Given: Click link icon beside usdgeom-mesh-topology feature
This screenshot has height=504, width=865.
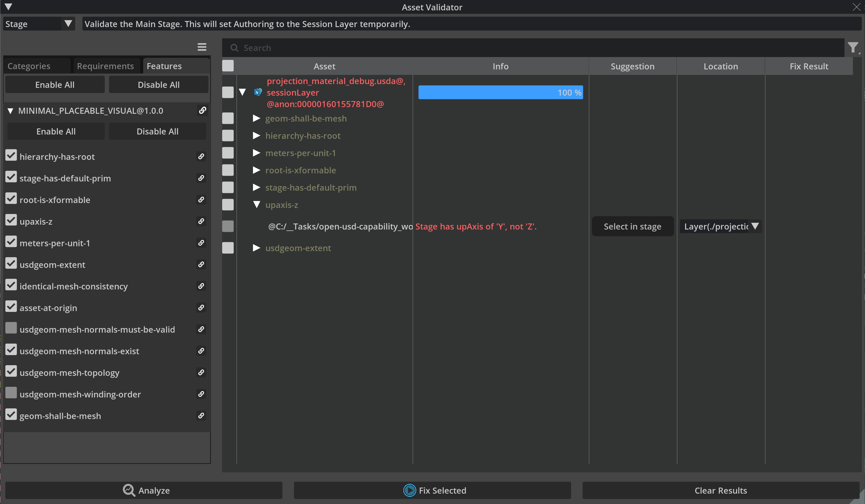Looking at the screenshot, I should [201, 373].
